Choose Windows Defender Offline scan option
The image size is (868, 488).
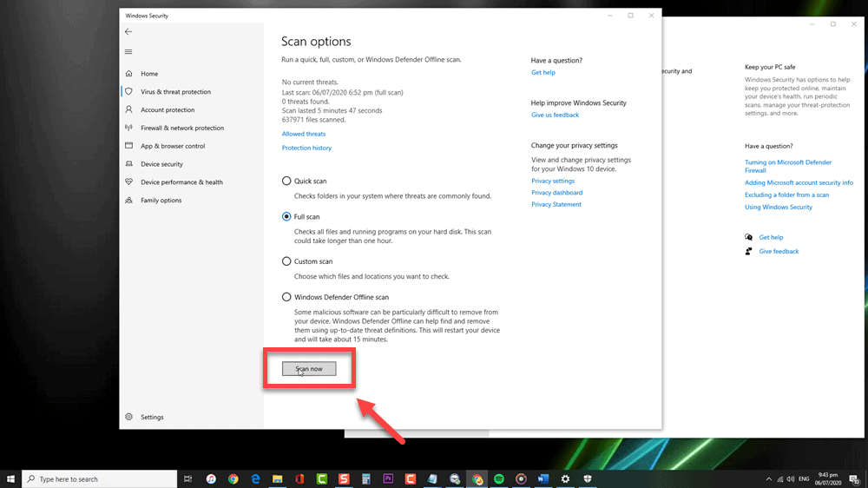pyautogui.click(x=286, y=297)
